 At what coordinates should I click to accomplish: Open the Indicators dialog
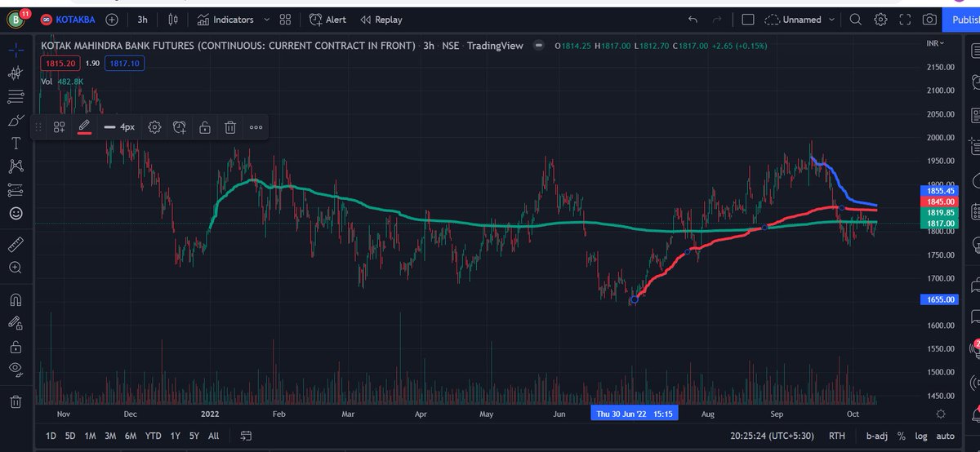tap(226, 20)
